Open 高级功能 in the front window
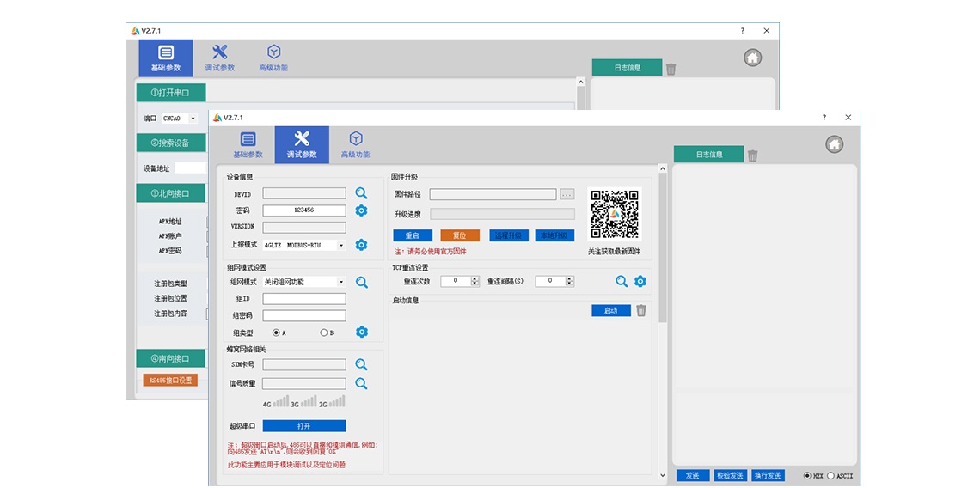This screenshot has width=980, height=488. (x=355, y=144)
